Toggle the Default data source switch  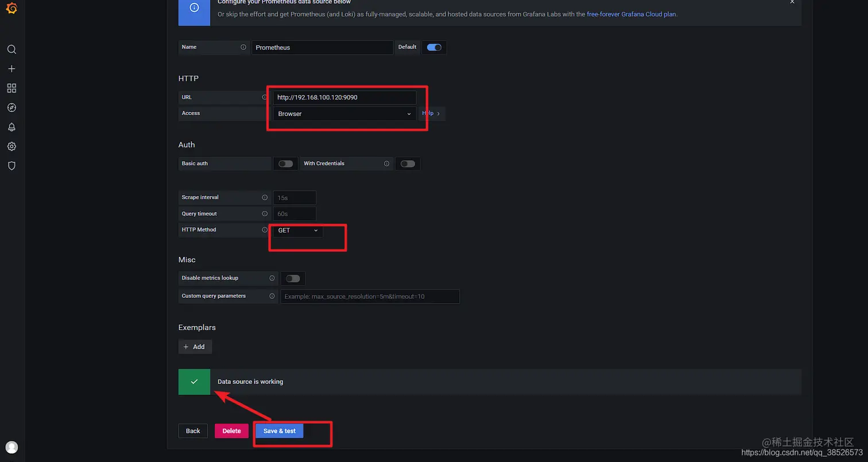(434, 47)
